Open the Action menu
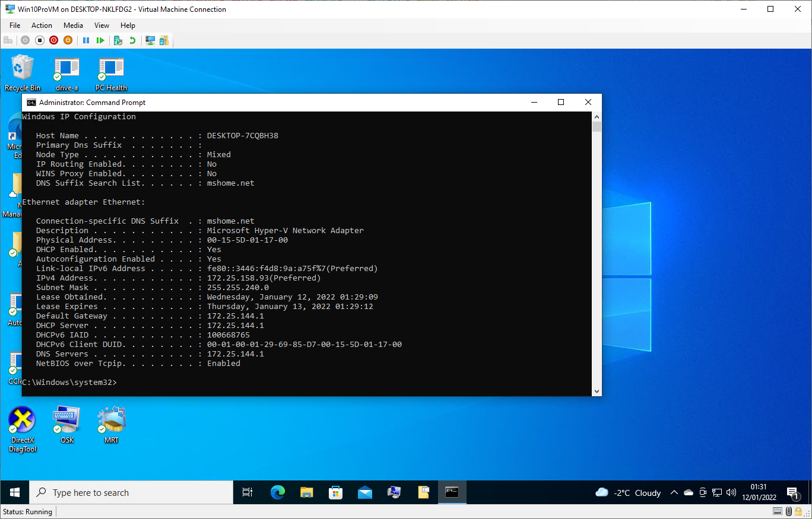 [42, 26]
